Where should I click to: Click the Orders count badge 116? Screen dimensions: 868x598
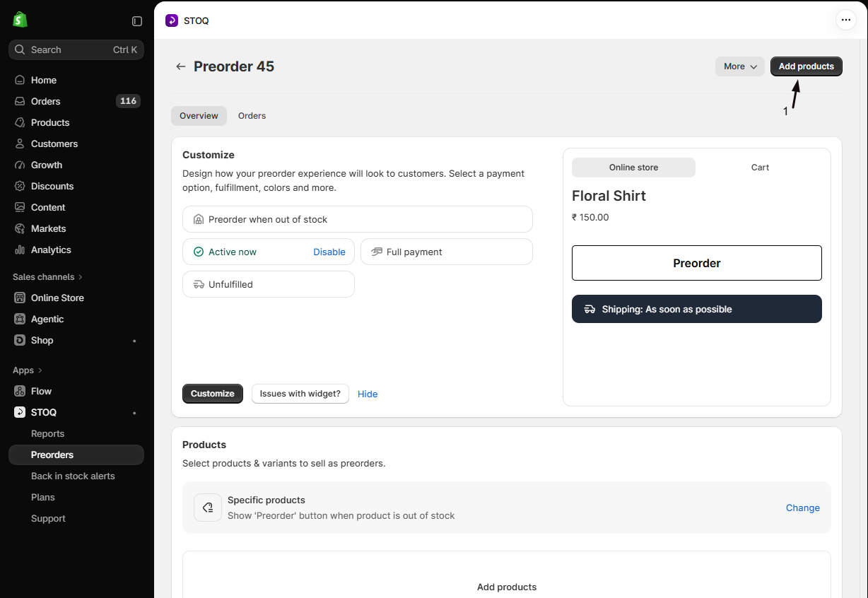click(128, 101)
